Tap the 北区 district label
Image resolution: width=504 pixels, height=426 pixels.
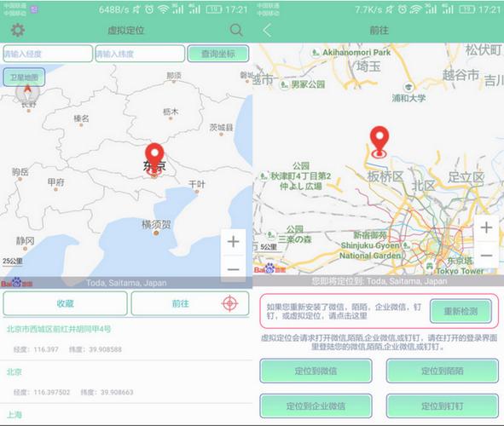(x=424, y=186)
